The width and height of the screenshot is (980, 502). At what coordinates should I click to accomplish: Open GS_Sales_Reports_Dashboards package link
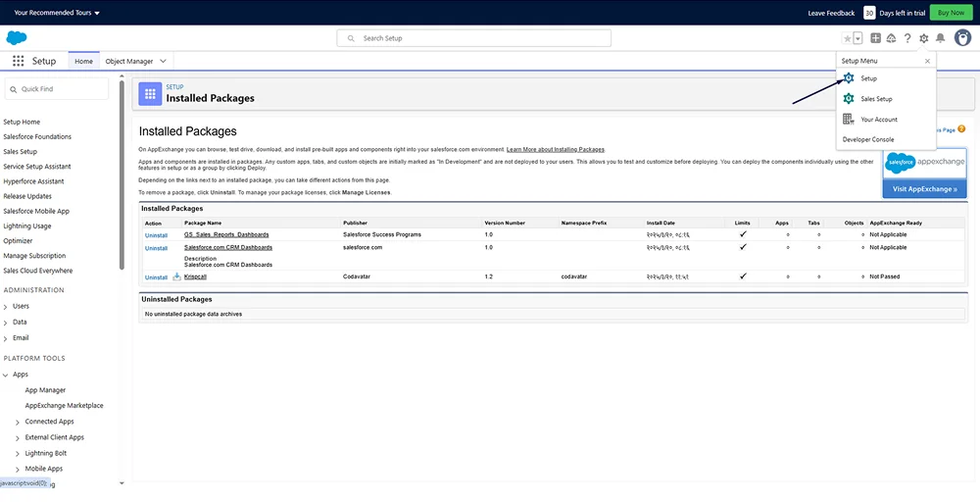[x=226, y=235]
